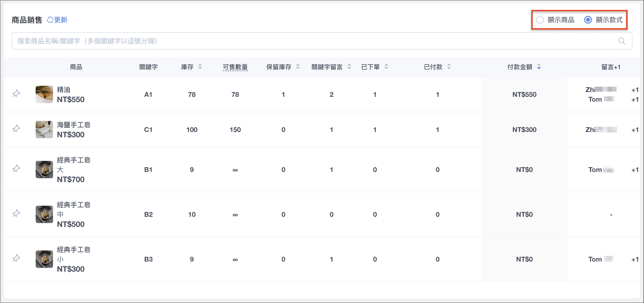Sort by 庫存 column arrows
Screen dimensions: 644x303
point(200,66)
